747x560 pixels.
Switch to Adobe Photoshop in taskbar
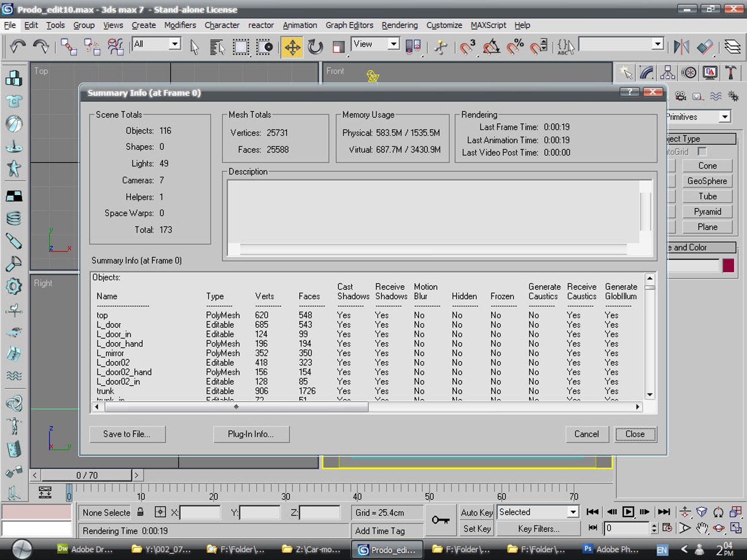coord(612,549)
